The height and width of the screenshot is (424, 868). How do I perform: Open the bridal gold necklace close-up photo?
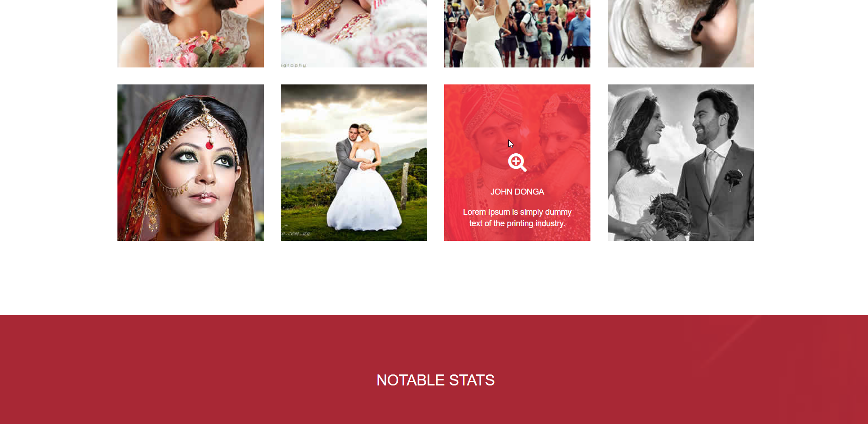click(354, 33)
